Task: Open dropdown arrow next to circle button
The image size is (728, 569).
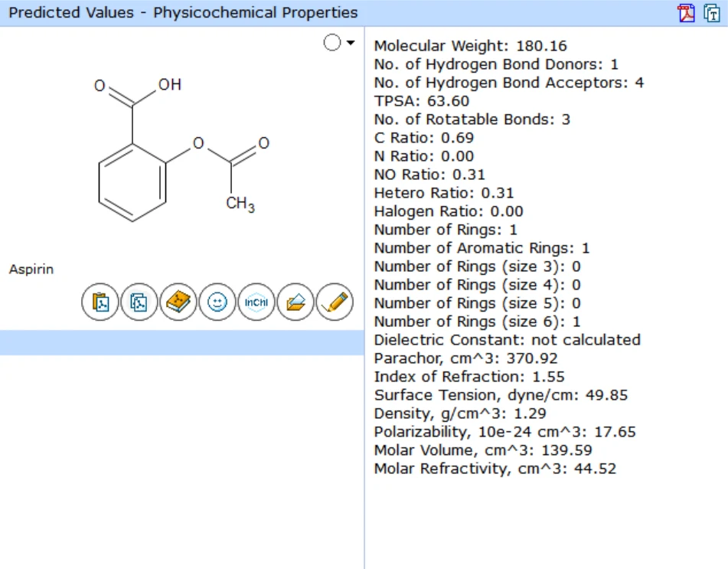Action: 351,43
